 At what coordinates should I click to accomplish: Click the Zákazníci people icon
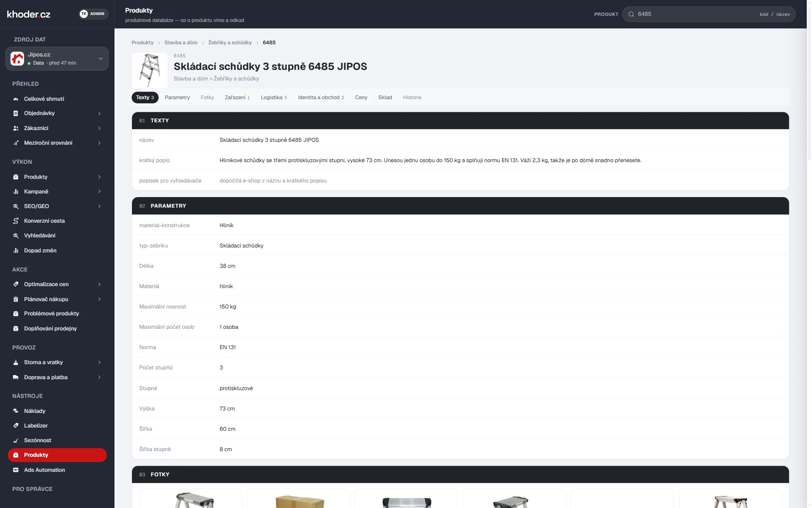pyautogui.click(x=16, y=128)
